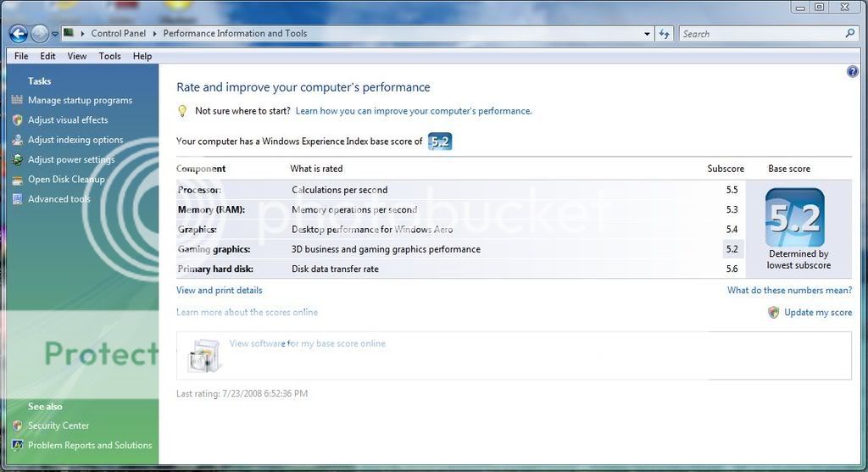Open Manage startup programs task
This screenshot has width=868, height=472.
pos(81,100)
